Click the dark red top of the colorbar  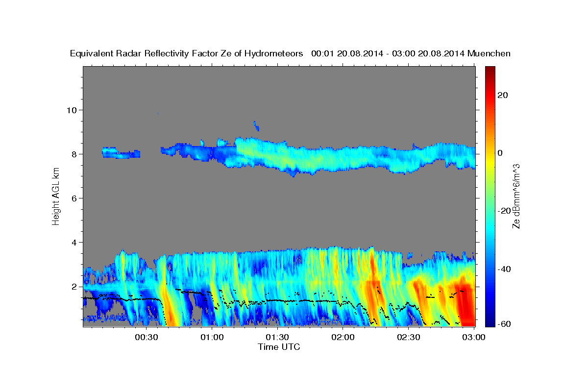point(490,70)
